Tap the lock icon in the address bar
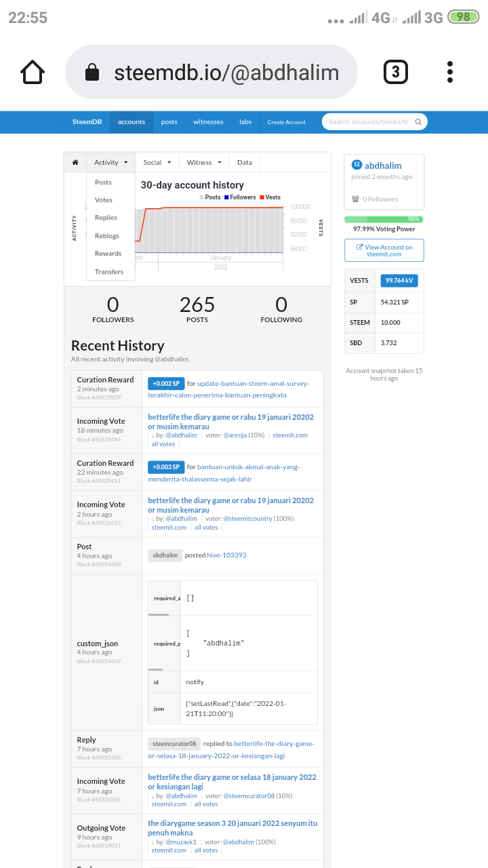The height and width of the screenshot is (868, 488). pos(92,73)
